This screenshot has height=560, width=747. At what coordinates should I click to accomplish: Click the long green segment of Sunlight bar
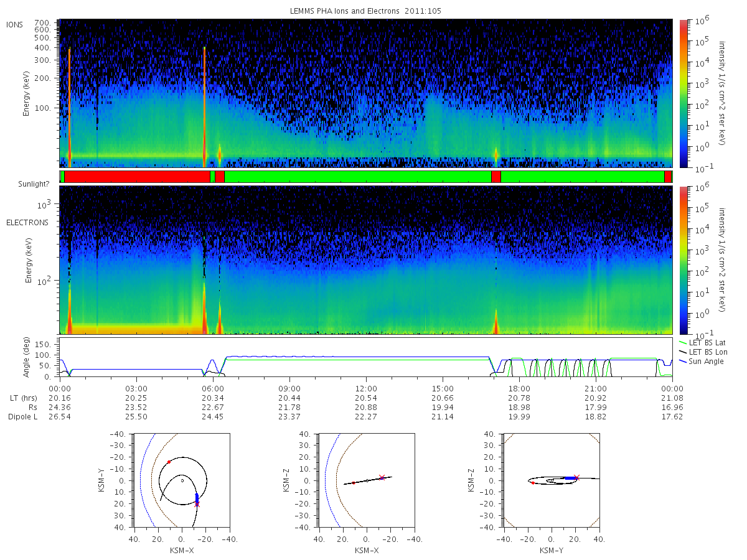357,177
